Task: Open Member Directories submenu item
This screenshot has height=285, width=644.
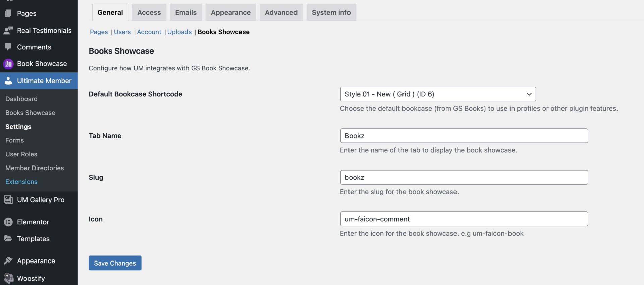Action: pos(35,168)
